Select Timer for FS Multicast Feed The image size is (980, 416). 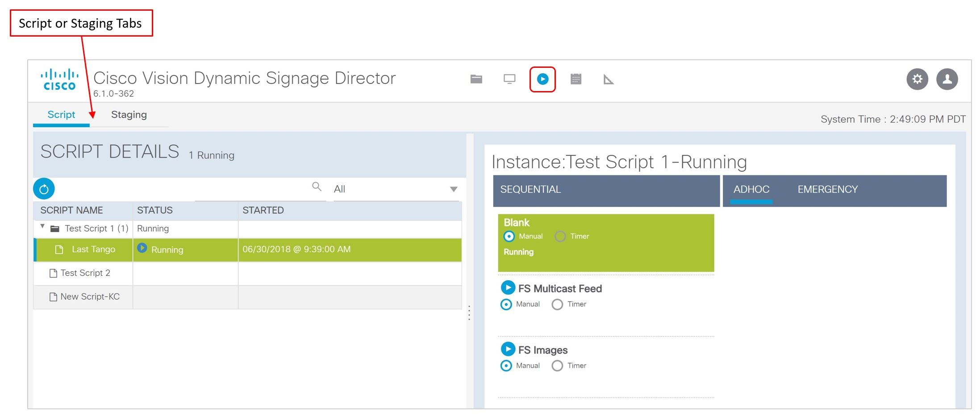[x=557, y=304]
